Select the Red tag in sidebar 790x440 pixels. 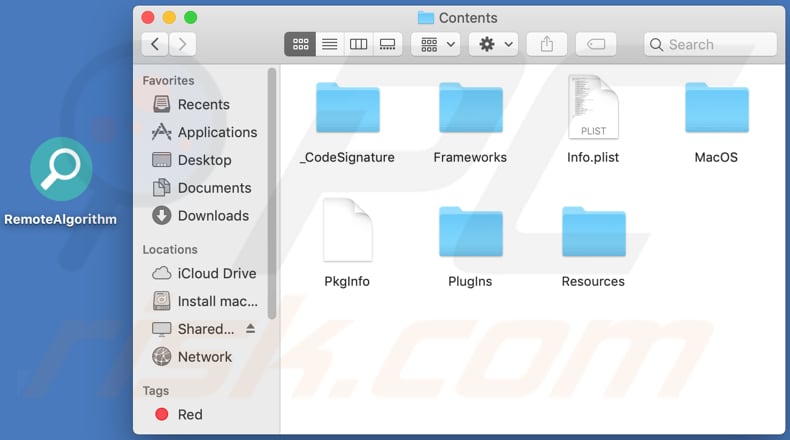tap(189, 414)
